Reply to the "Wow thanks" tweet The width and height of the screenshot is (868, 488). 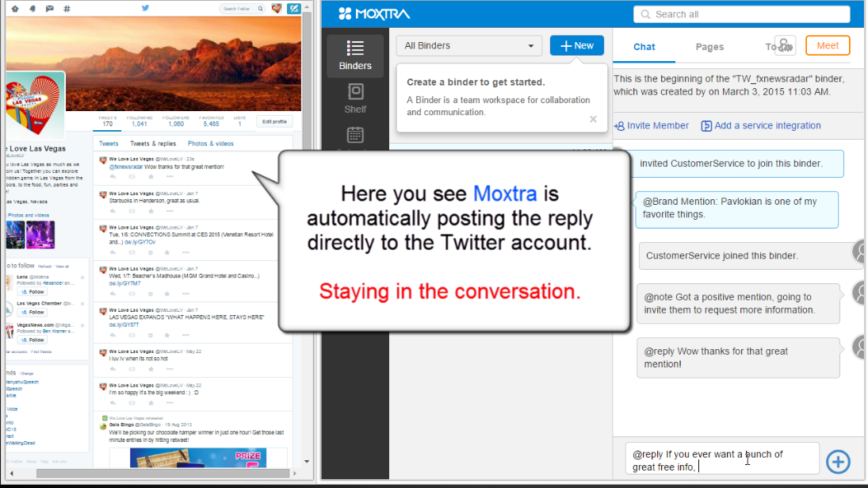113,177
